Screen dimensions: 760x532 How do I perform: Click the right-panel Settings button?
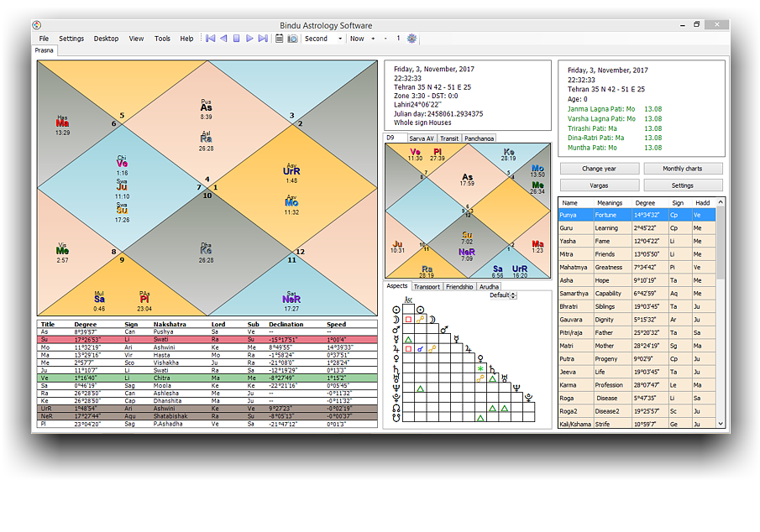click(x=683, y=185)
